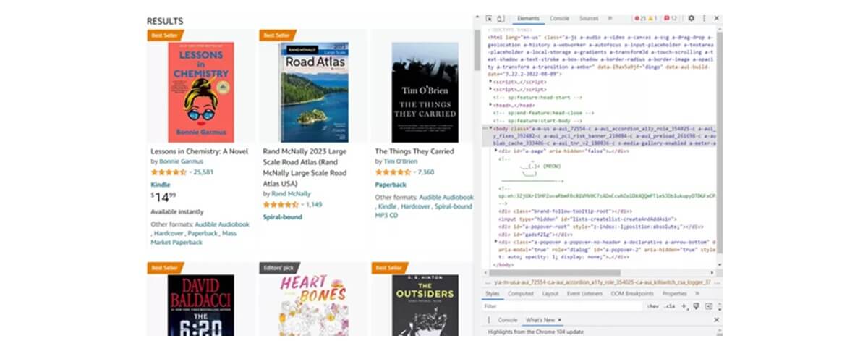This screenshot has height=341, width=868.
Task: Activate the element inspector picker icon
Action: [x=490, y=18]
